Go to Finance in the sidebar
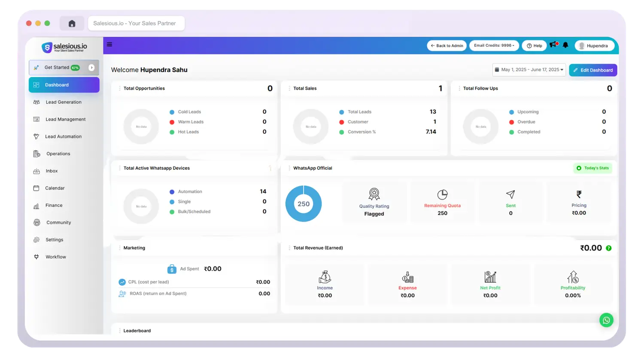This screenshot has width=644, height=362. (x=54, y=205)
